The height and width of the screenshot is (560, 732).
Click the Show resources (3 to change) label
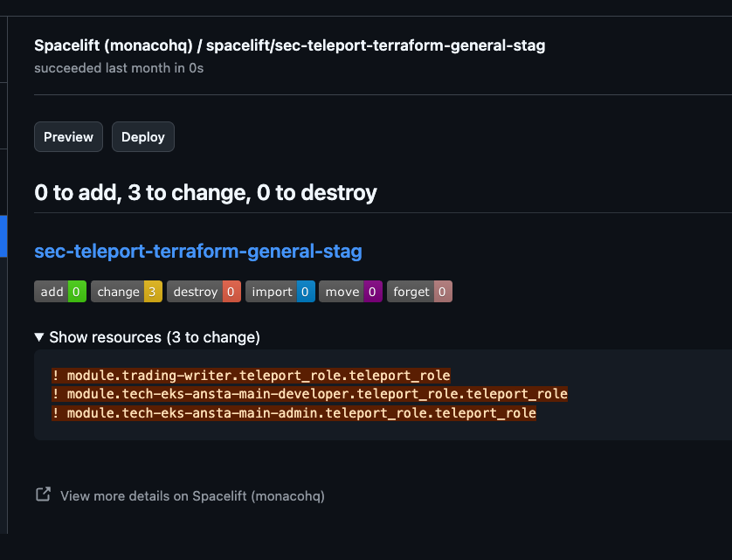tap(155, 337)
